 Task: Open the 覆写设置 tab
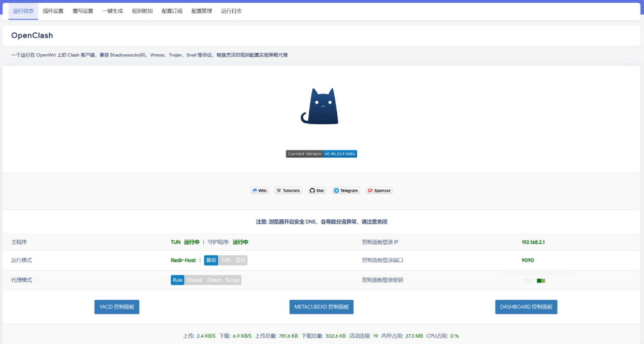[x=83, y=11]
